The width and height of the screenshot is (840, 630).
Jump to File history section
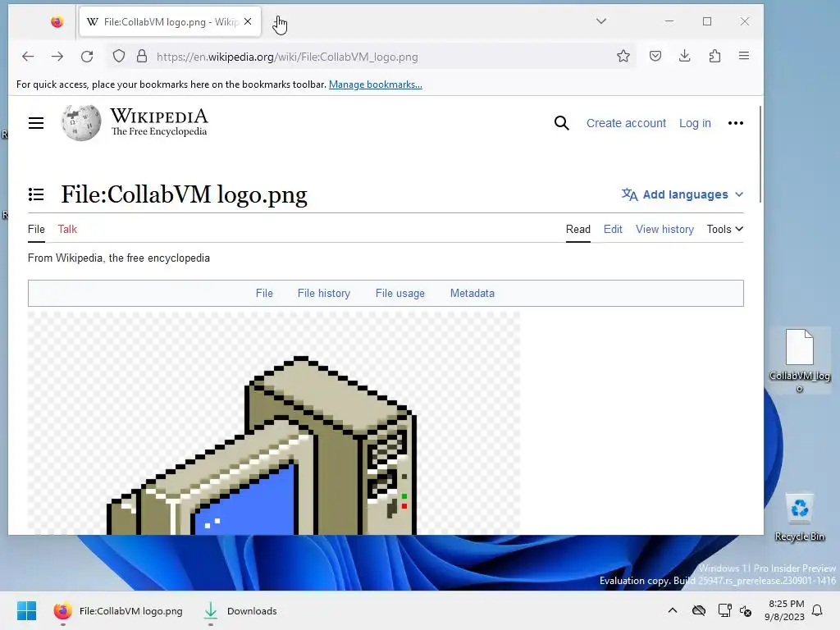click(324, 294)
